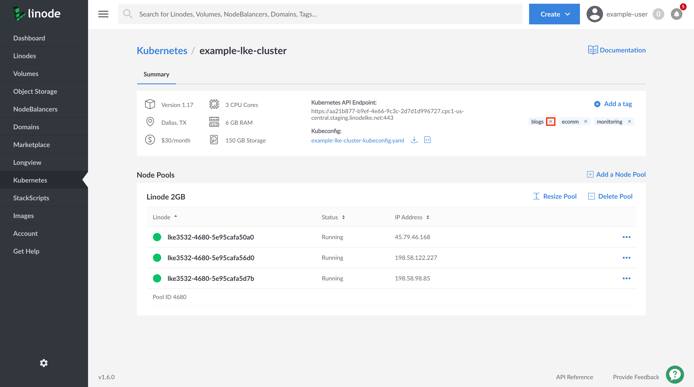Open API Reference footer link

tap(574, 377)
